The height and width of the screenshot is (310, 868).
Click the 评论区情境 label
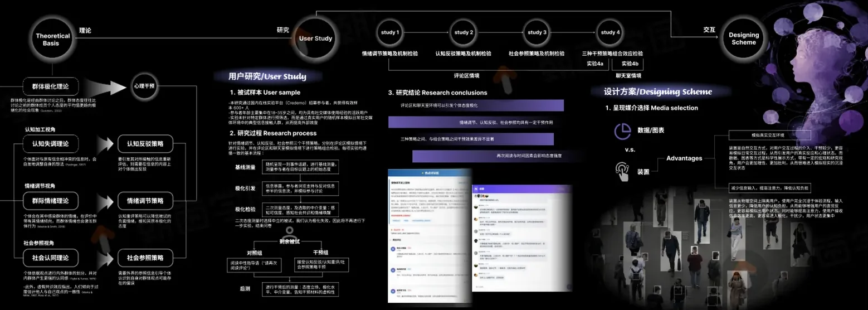pyautogui.click(x=467, y=75)
